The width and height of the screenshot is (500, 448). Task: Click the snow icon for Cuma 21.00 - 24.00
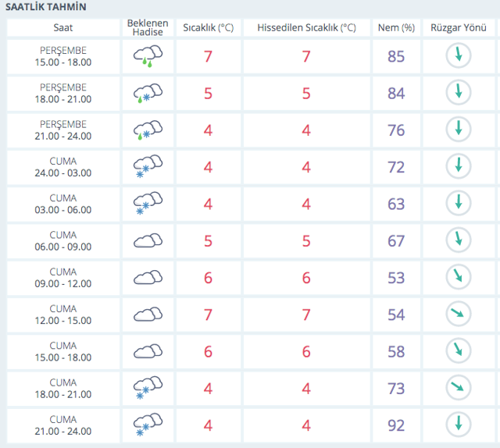pos(148,425)
